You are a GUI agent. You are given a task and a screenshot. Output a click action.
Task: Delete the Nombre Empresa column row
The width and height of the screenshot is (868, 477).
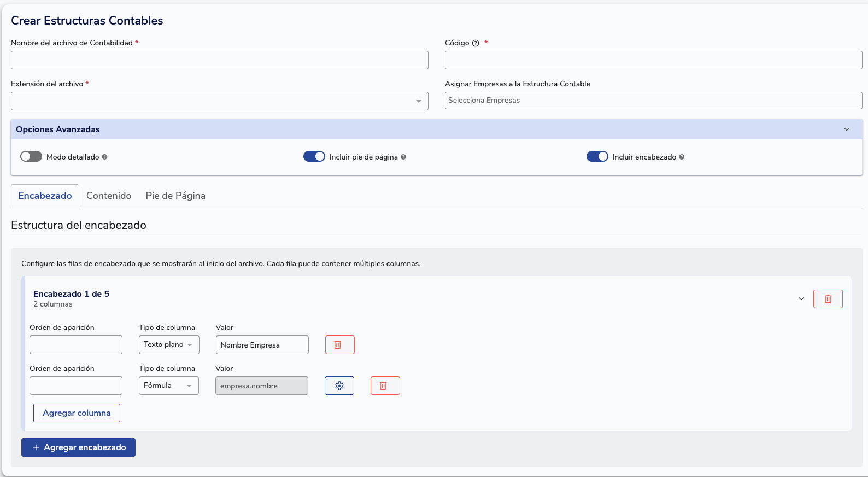pyautogui.click(x=340, y=345)
